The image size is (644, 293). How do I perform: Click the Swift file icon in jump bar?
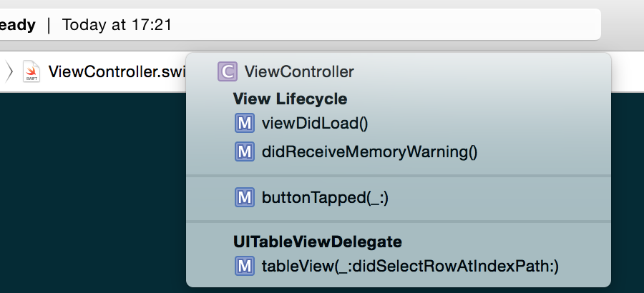31,71
